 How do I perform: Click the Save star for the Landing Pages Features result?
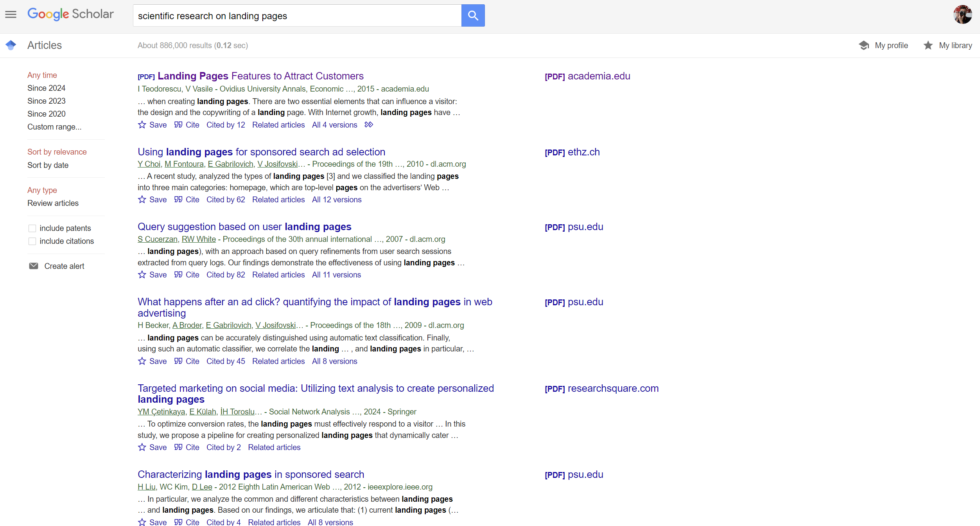pos(142,125)
